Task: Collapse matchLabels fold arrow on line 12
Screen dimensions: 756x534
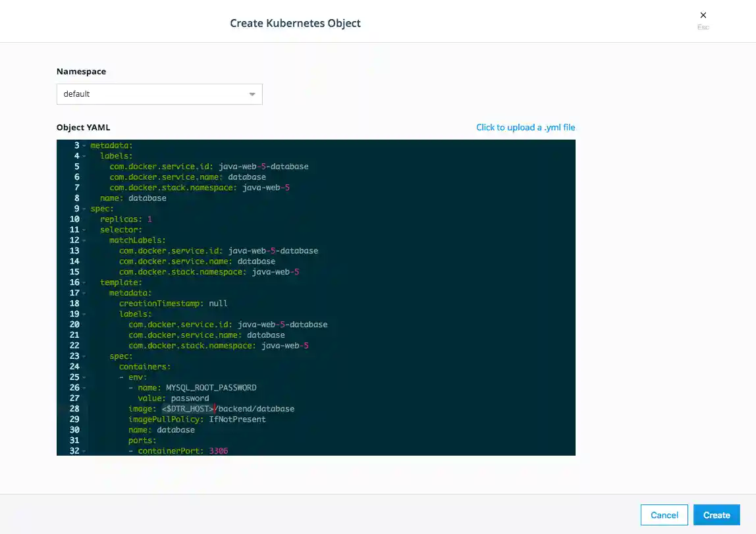Action: pos(84,240)
